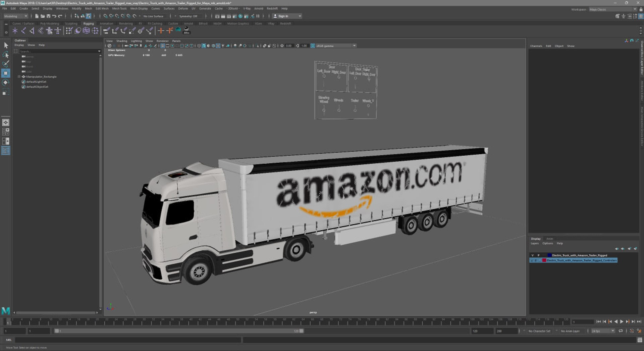Click the time range slider bar
The width and height of the screenshot is (644, 351).
click(x=179, y=331)
